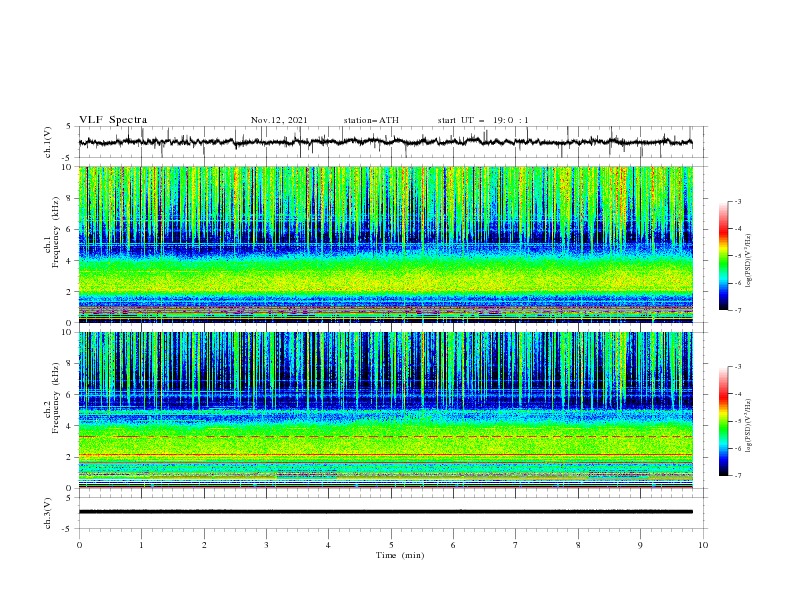Screen dimensions: 792x612
Task: Click the "-3" tick on ch.2 colorbar
Action: coord(737,367)
